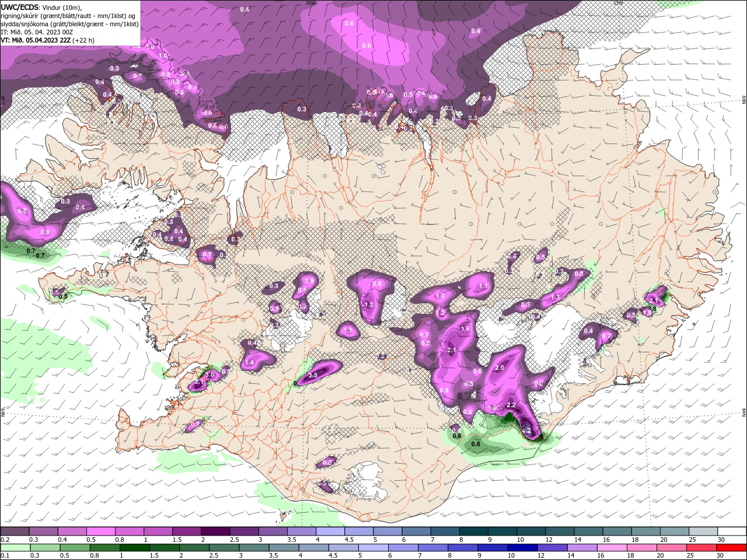Click the '14' label on the lower legend scale
Viewport: 747px width, 560px height.
571,556
